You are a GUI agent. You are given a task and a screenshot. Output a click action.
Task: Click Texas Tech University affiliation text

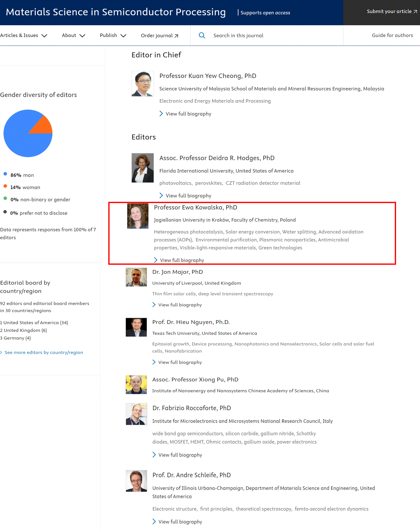click(205, 333)
